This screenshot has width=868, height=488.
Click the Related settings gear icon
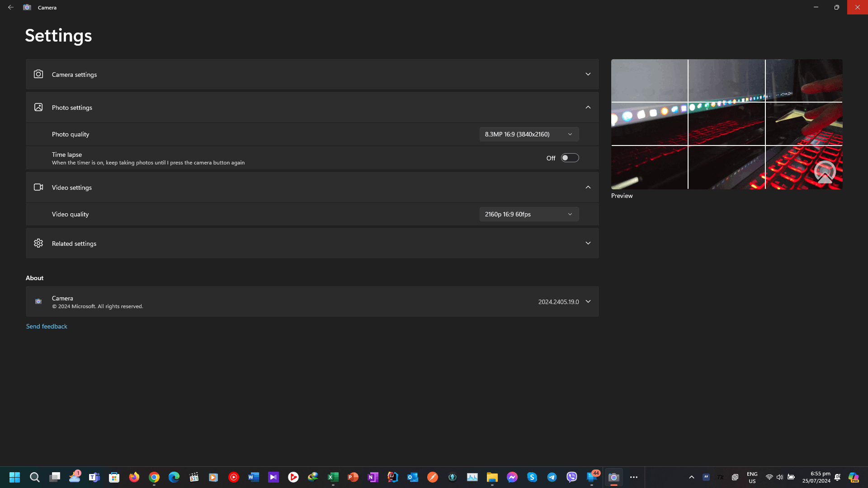[x=38, y=243]
